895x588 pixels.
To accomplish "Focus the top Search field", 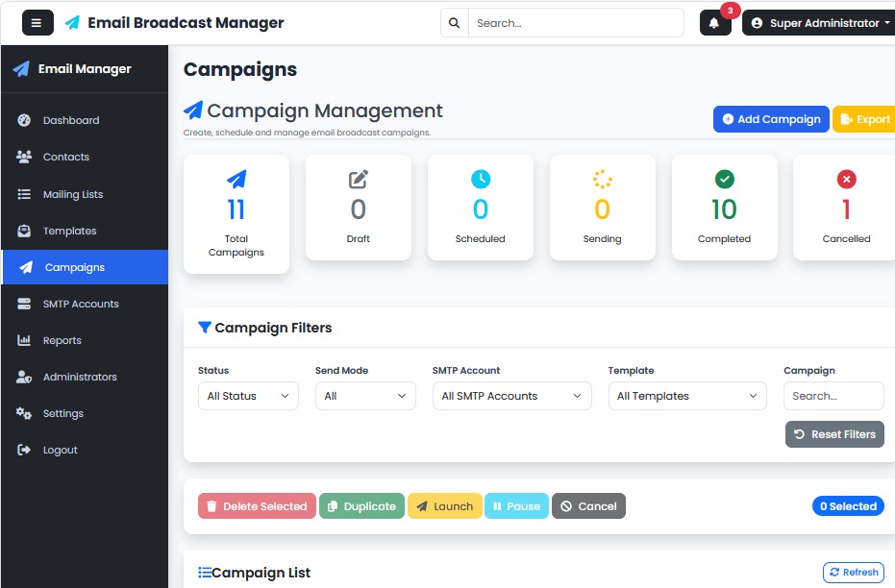I will pos(576,23).
